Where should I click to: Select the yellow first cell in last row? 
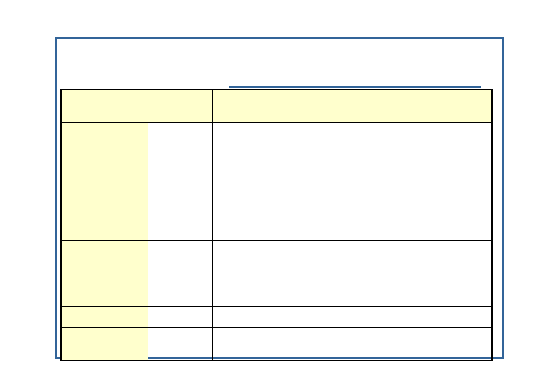pos(104,344)
